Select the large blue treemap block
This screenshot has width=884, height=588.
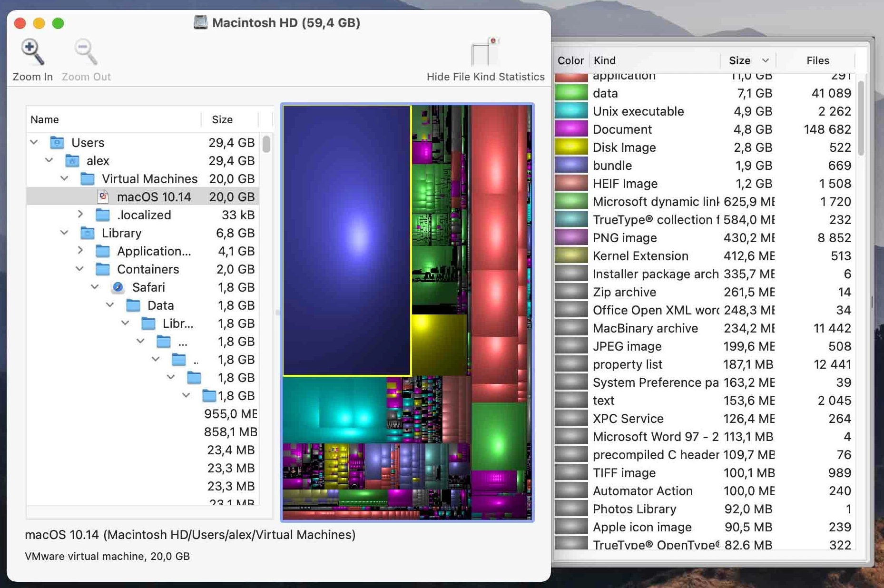click(347, 240)
